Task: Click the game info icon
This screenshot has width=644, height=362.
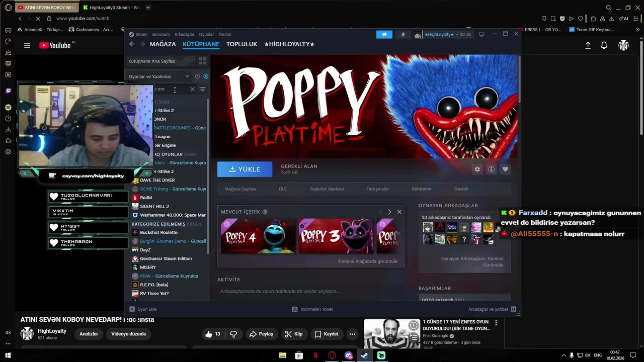Action: 491,169
